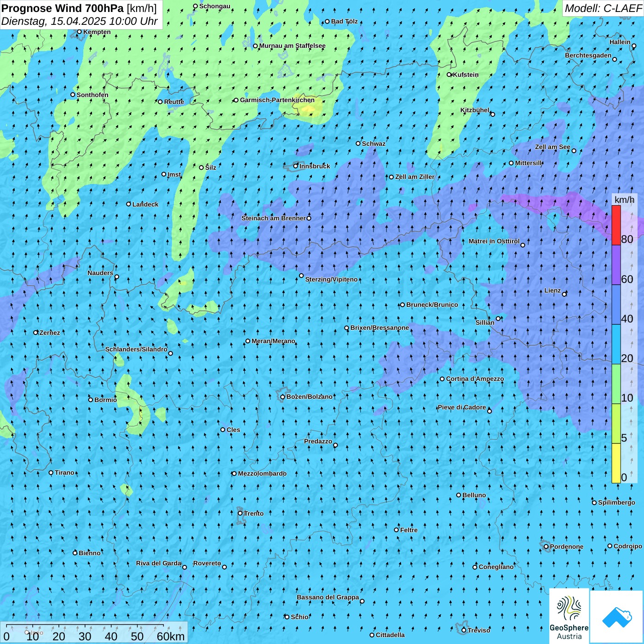The height and width of the screenshot is (644, 644).
Task: Click the Landeck town label
Action: [145, 204]
